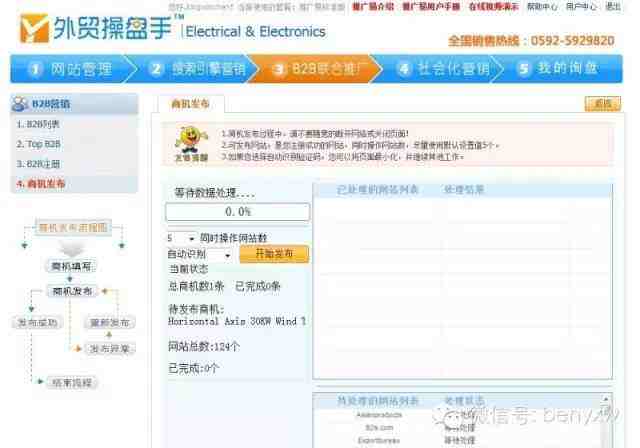This screenshot has width=640, height=448.
Task: Click the 退出 logout link
Action: click(x=613, y=7)
